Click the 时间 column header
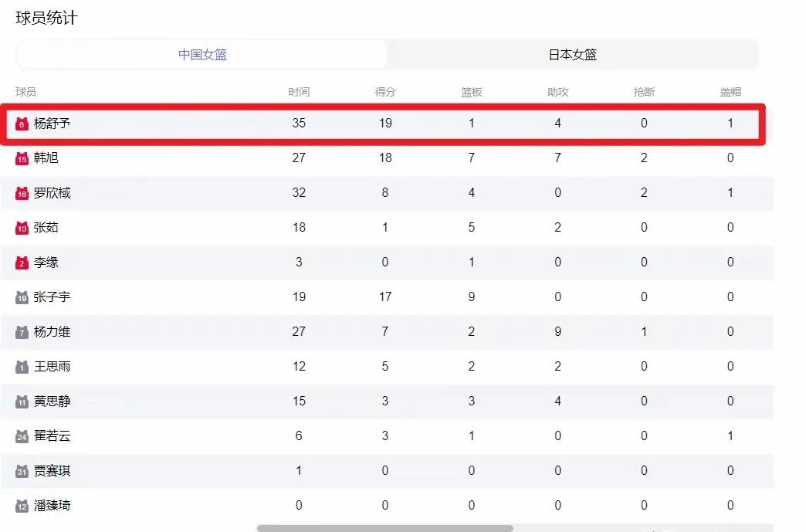The image size is (806, 532). (x=299, y=92)
